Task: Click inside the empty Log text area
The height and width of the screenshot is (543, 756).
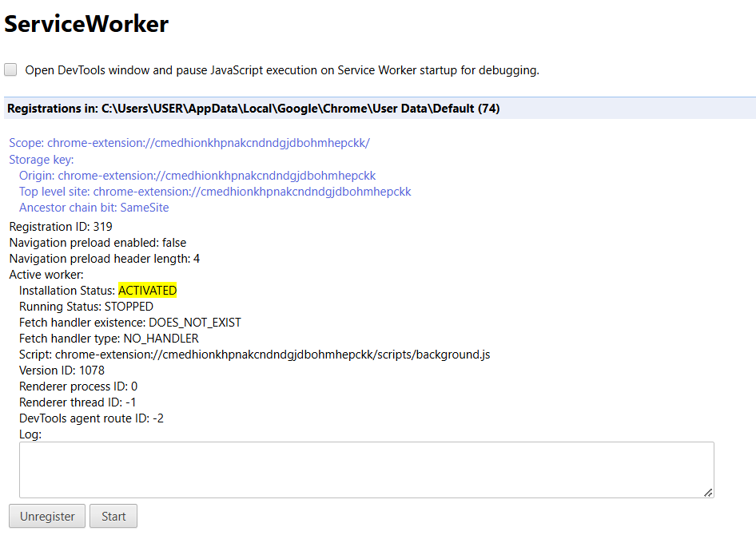Action: 367,470
